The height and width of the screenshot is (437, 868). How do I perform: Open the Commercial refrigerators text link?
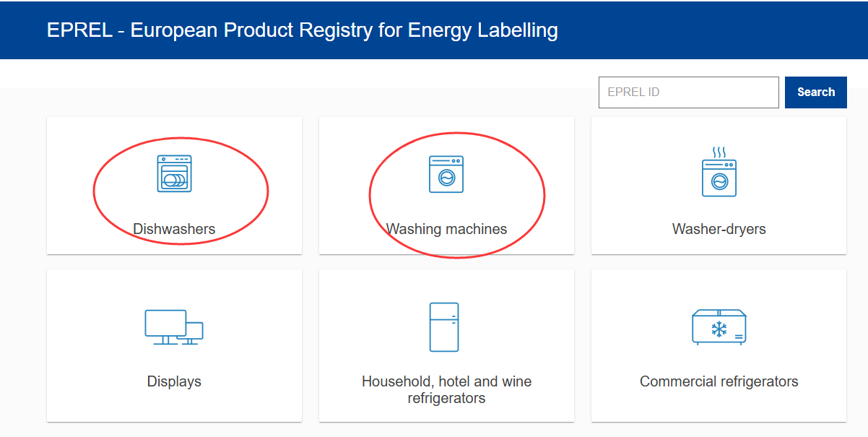click(719, 381)
